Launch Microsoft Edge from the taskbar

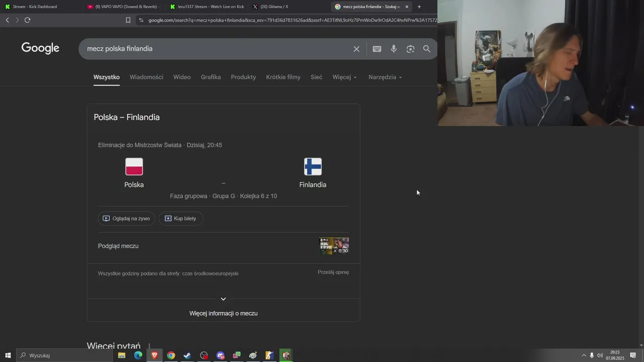tap(138, 355)
